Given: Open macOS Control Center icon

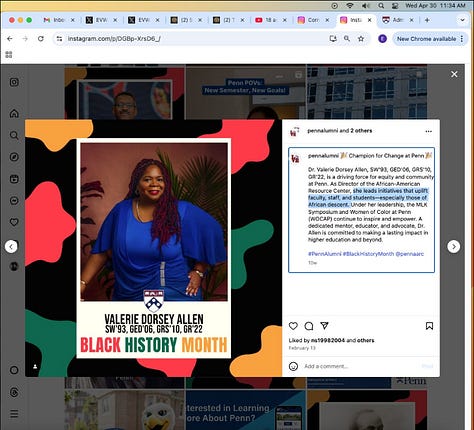Looking at the screenshot, I should coord(395,6).
